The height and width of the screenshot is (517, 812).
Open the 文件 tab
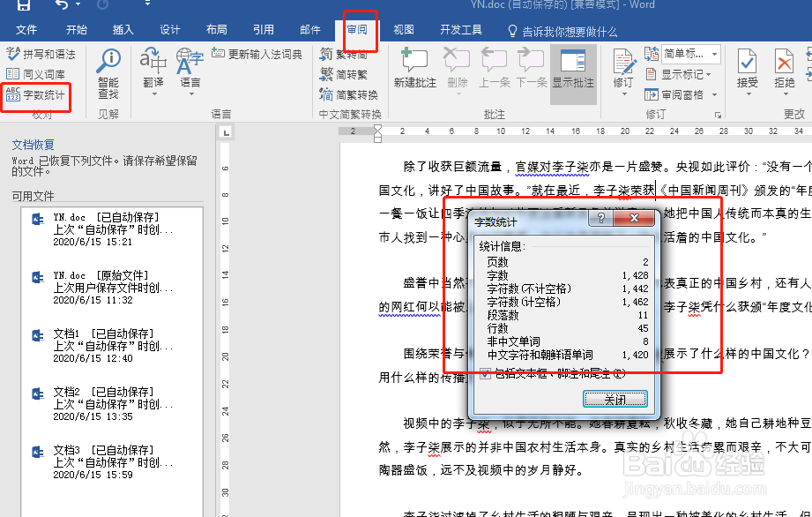[x=26, y=30]
